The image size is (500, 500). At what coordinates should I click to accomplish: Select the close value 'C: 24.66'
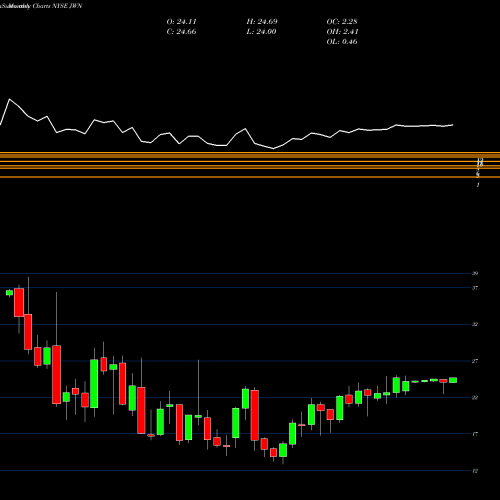pos(181,32)
